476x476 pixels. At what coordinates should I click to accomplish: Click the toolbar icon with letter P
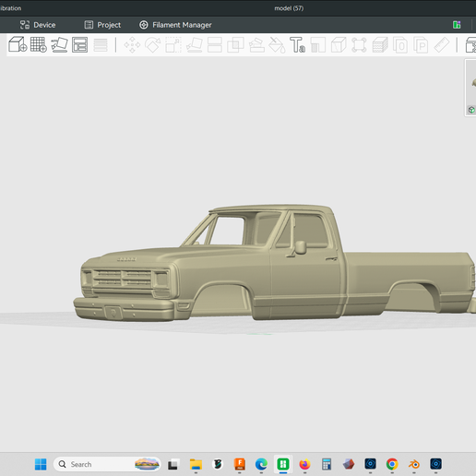(421, 45)
